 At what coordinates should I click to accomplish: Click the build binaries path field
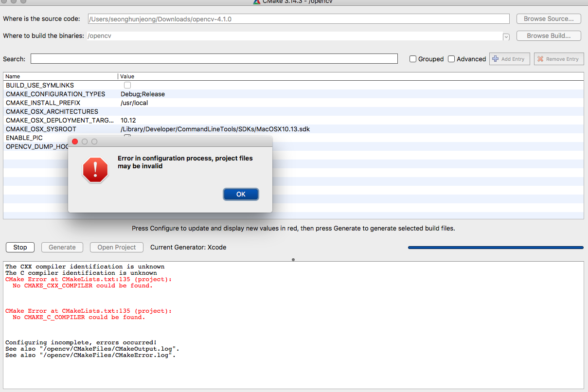294,36
